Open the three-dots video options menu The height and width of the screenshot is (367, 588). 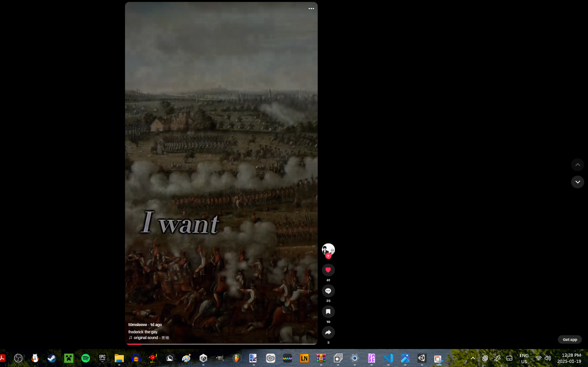click(x=311, y=9)
